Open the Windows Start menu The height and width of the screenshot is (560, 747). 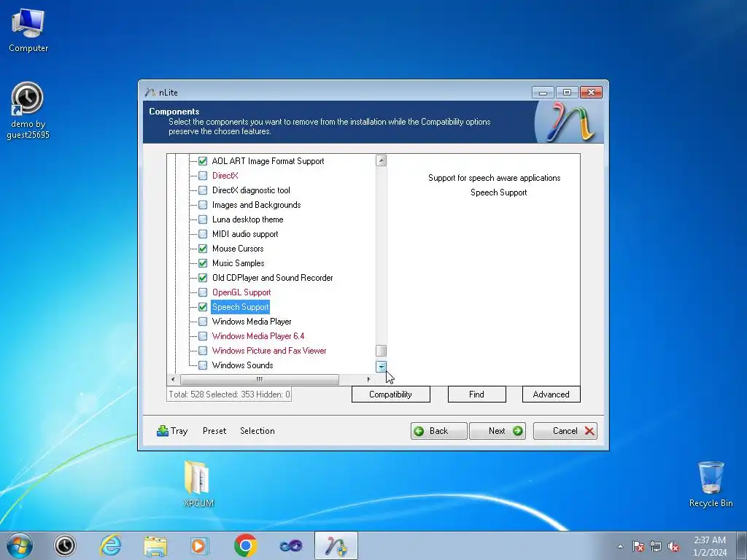[x=20, y=545]
